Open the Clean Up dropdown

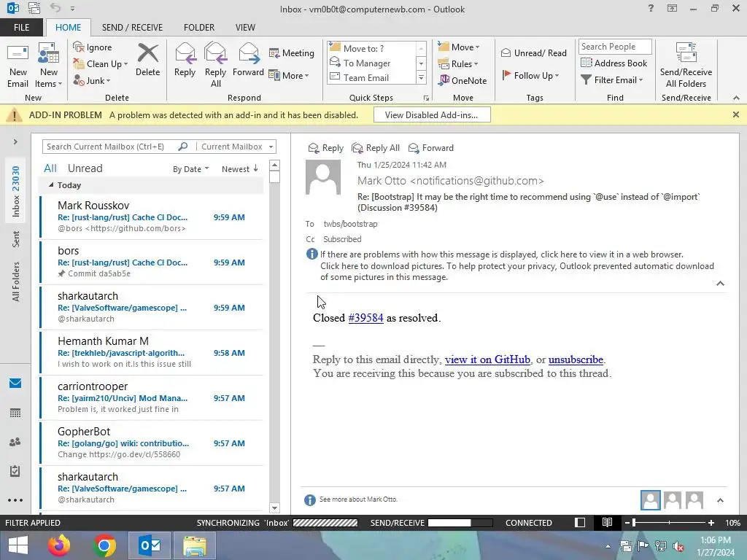101,64
